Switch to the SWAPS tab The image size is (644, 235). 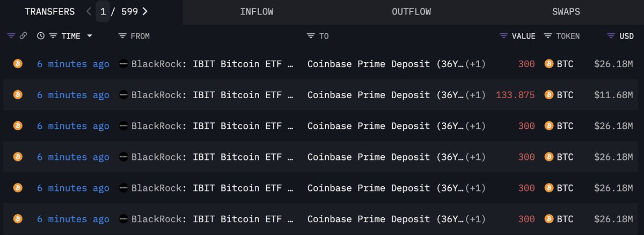(x=566, y=12)
